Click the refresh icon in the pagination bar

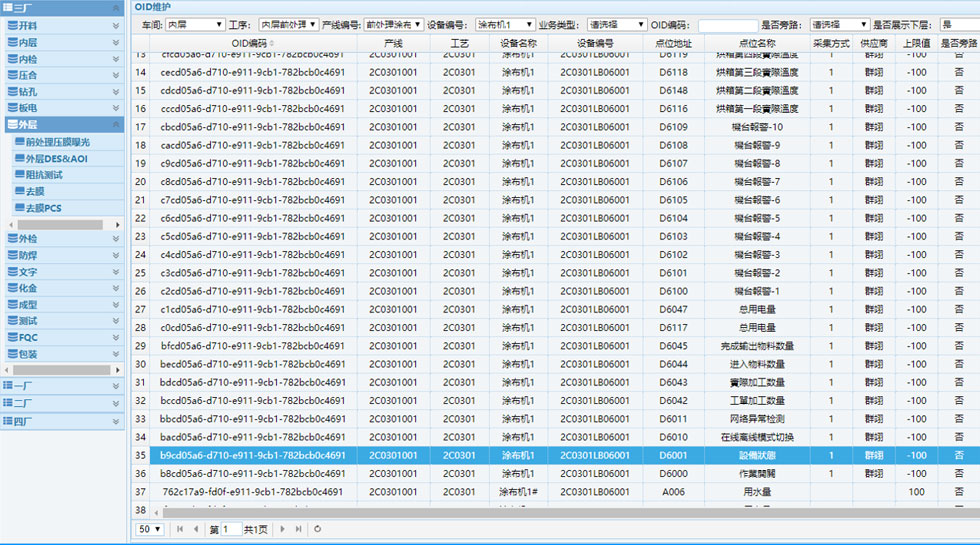(317, 529)
